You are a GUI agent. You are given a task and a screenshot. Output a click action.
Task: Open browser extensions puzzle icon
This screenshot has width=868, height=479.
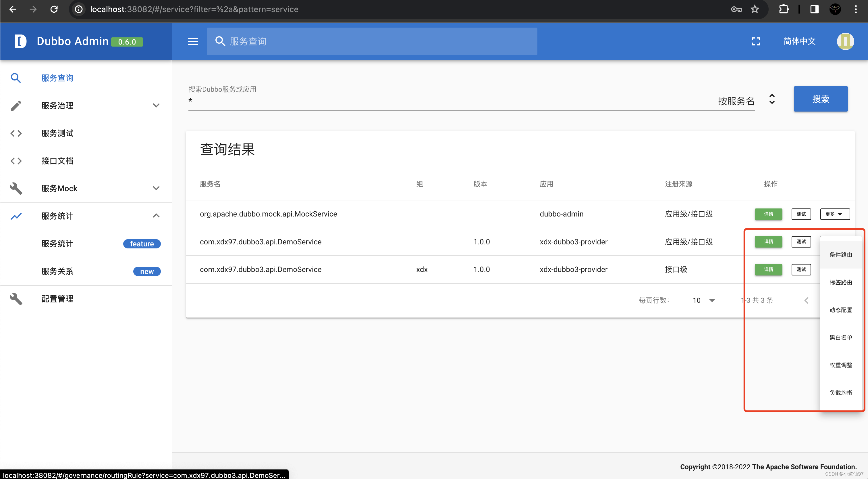(x=784, y=9)
